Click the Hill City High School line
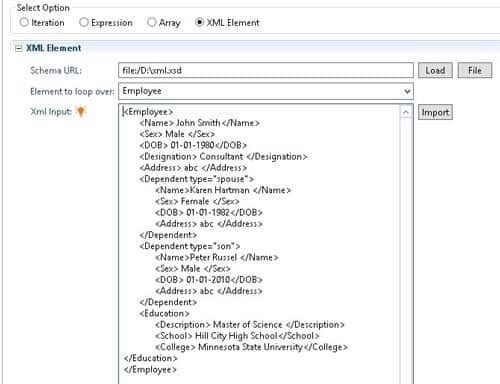The height and width of the screenshot is (384, 500). tap(237, 336)
